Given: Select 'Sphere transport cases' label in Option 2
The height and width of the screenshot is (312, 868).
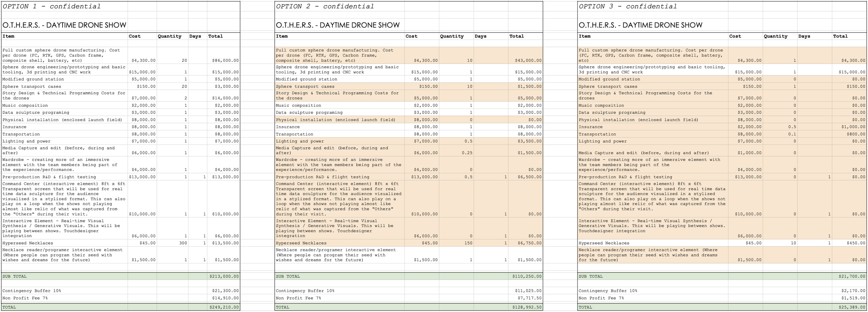Looking at the screenshot, I should 305,87.
